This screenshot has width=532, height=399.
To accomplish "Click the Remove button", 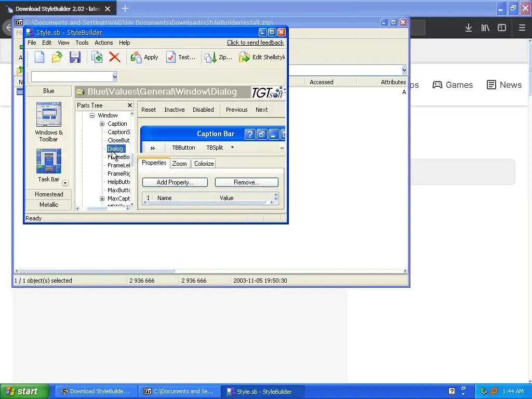I will pos(247,182).
